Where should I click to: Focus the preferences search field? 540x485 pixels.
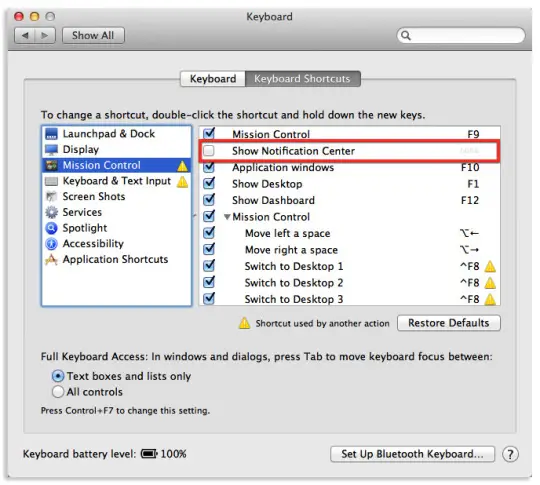click(461, 35)
